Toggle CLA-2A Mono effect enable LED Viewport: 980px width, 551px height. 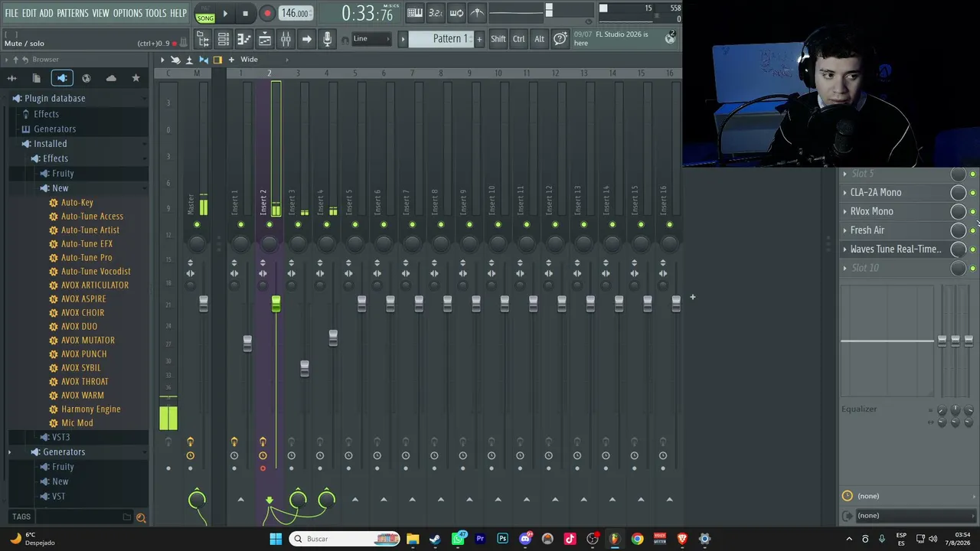(972, 193)
